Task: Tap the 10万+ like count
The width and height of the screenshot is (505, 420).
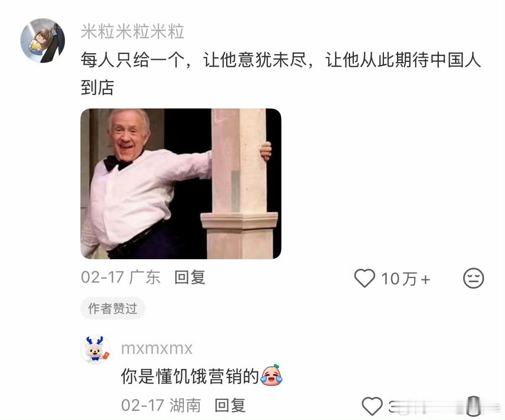Action: click(405, 279)
